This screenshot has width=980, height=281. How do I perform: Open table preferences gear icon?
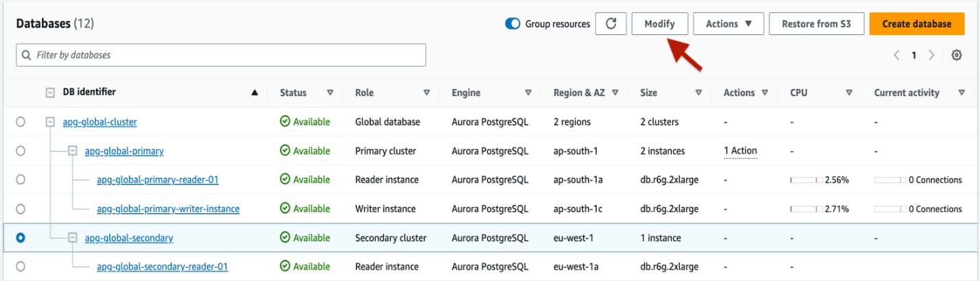coord(957,56)
